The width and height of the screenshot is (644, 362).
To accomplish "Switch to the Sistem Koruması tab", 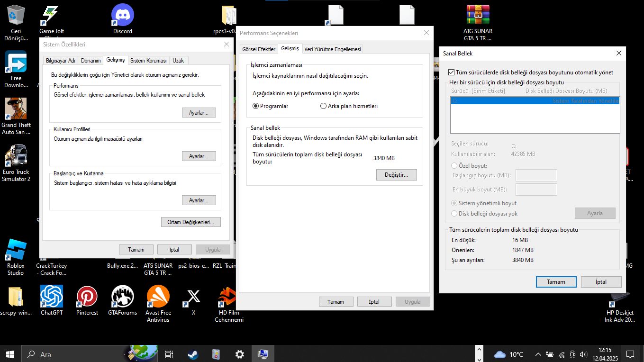I will [148, 61].
